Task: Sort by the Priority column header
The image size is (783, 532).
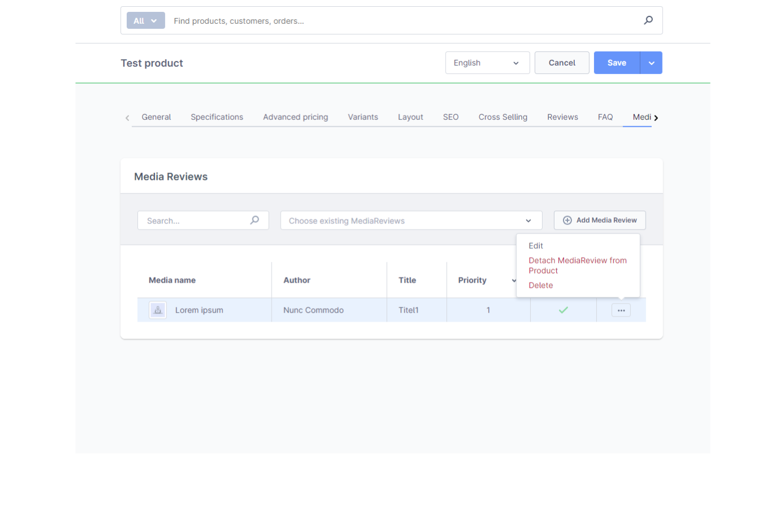Action: pyautogui.click(x=472, y=280)
